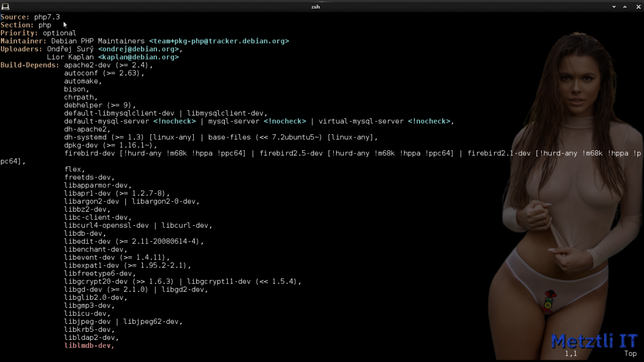Click 'libexpat1-dev (>= 1.95.2-2.1),' line
Viewport: 644px width, 362px height.
[x=127, y=266]
